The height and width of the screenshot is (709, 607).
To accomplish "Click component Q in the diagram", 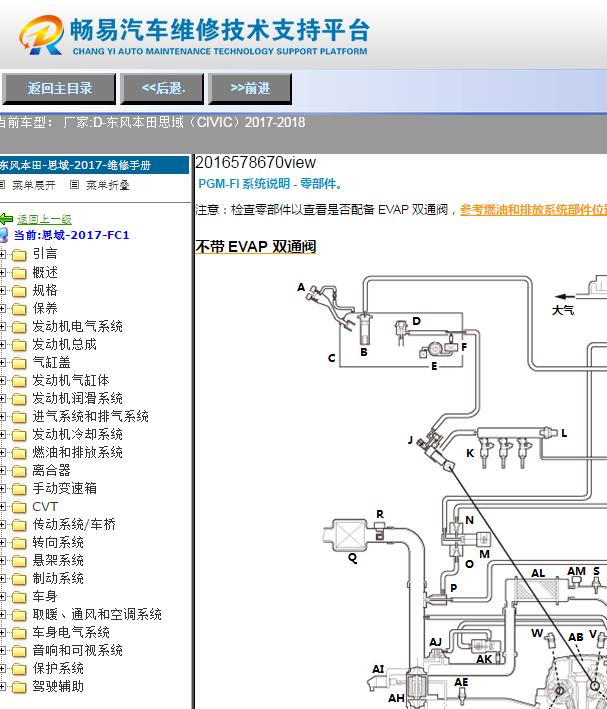I will point(348,535).
